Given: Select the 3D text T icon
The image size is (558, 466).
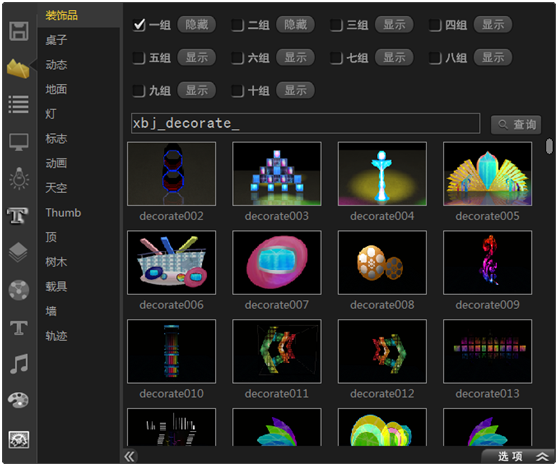Looking at the screenshot, I should [x=17, y=215].
